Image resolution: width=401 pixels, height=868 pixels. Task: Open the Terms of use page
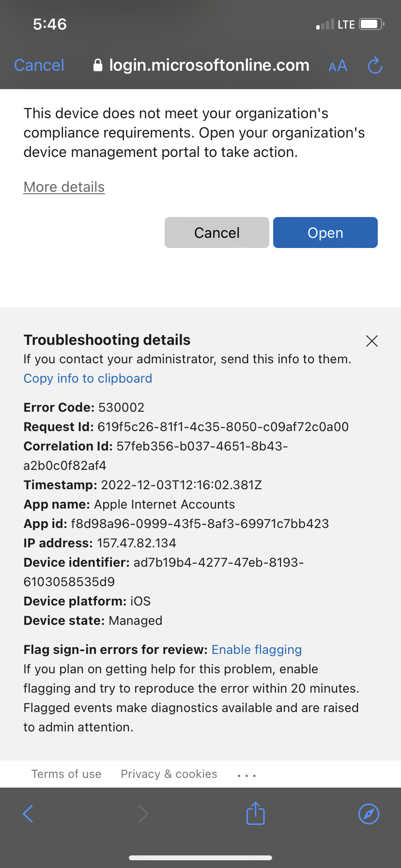pyautogui.click(x=66, y=774)
